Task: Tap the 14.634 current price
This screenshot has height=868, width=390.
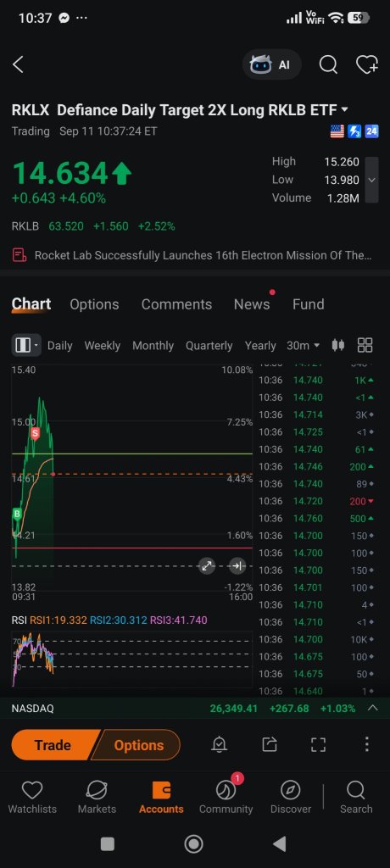Action: 59,173
